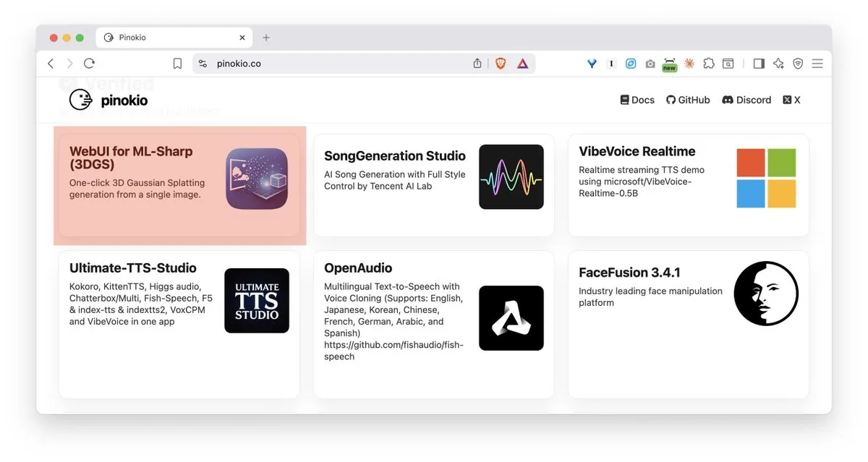Click the share icon in address bar
Viewport: 868px width, 462px height.
point(477,64)
